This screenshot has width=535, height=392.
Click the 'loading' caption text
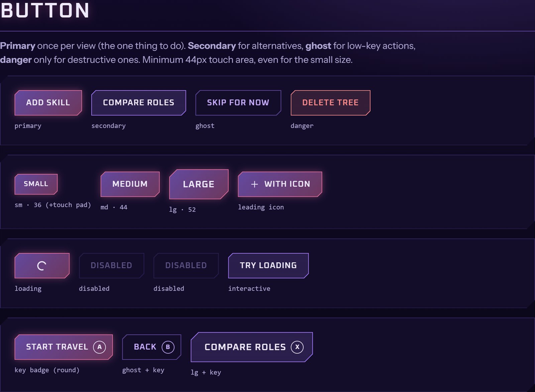(28, 288)
